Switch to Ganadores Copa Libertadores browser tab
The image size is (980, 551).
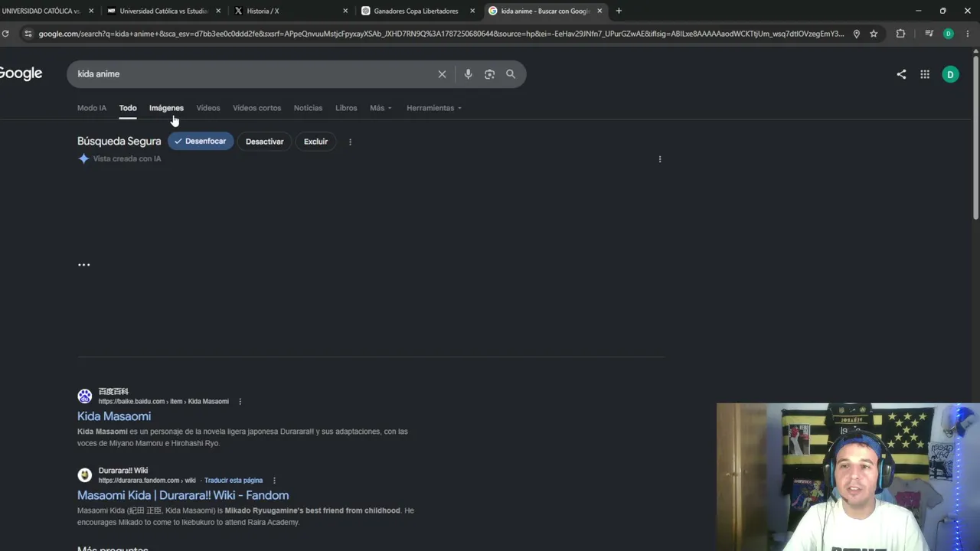(x=418, y=11)
